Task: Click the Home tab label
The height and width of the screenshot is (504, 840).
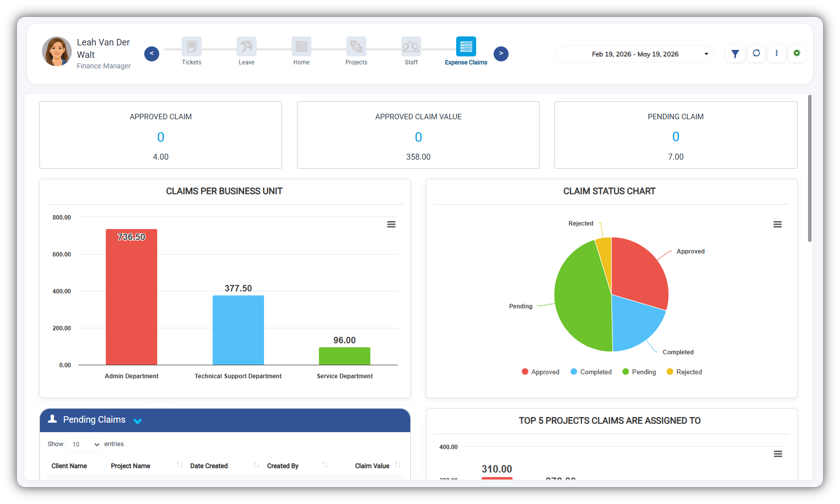Action: point(301,62)
